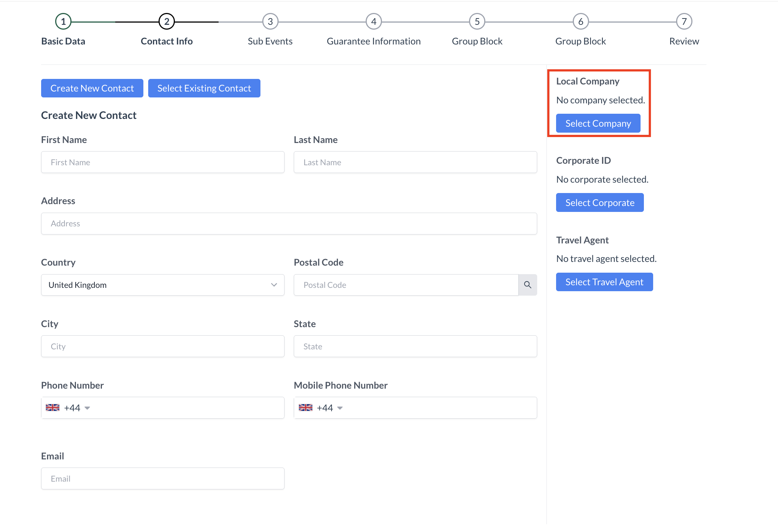Switch to Create New Contact tab button

tap(92, 88)
